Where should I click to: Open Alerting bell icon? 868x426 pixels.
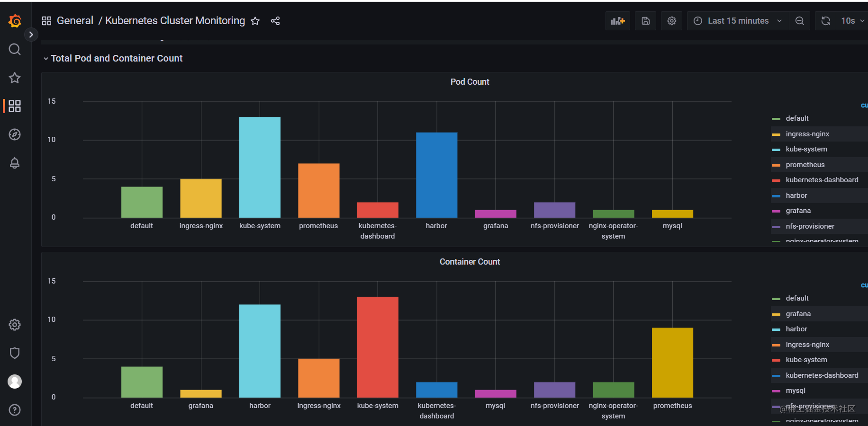tap(15, 163)
